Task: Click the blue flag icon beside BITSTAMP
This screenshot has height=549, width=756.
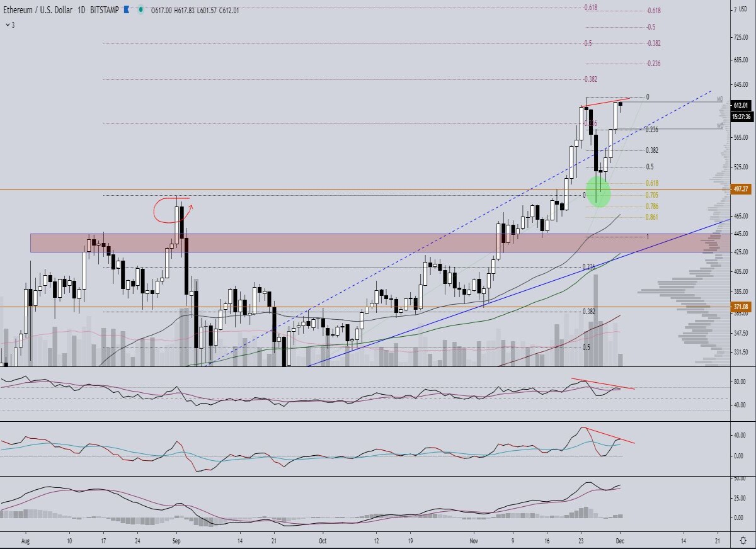Action: pos(127,9)
